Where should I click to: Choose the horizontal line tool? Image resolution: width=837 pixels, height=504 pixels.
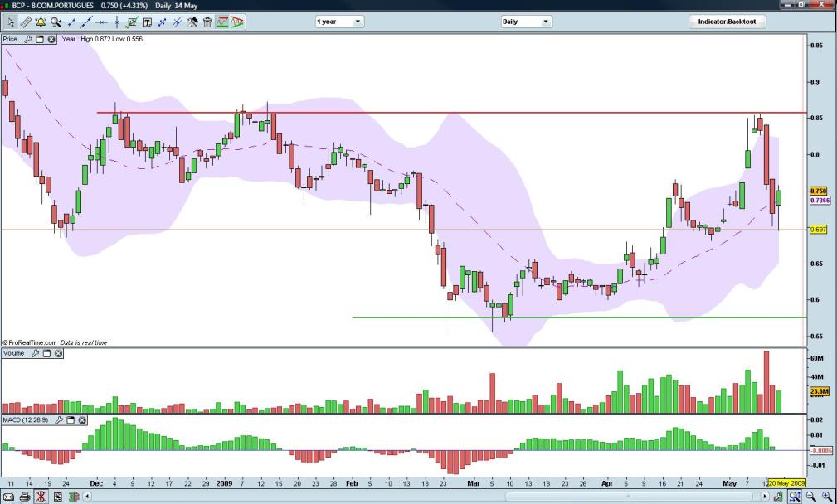pos(101,22)
